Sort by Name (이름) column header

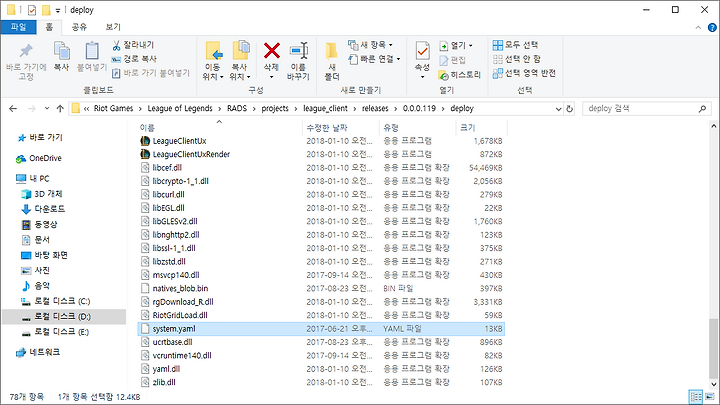tap(220, 128)
